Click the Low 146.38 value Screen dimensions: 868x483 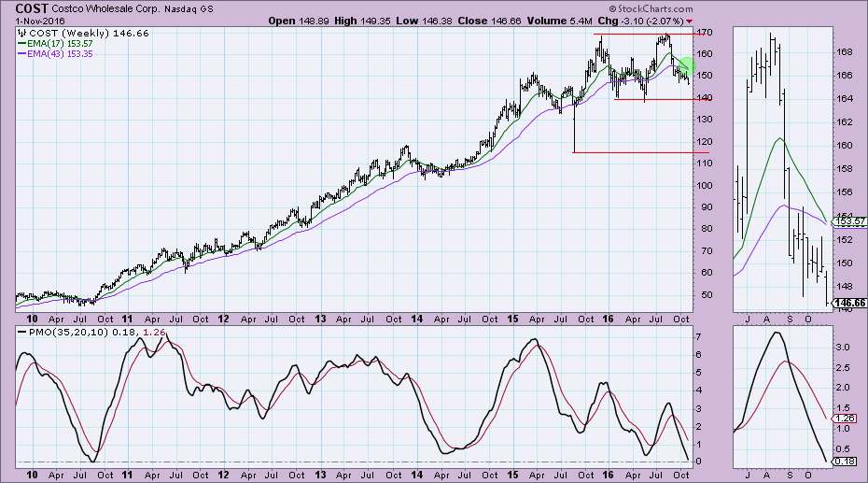click(x=424, y=21)
